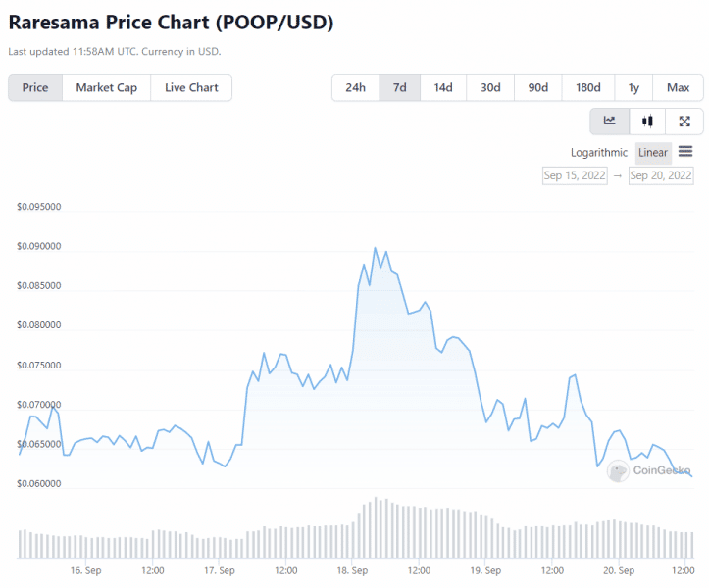
Task: Open end date Sep 20, 2022 field
Action: coord(661,175)
